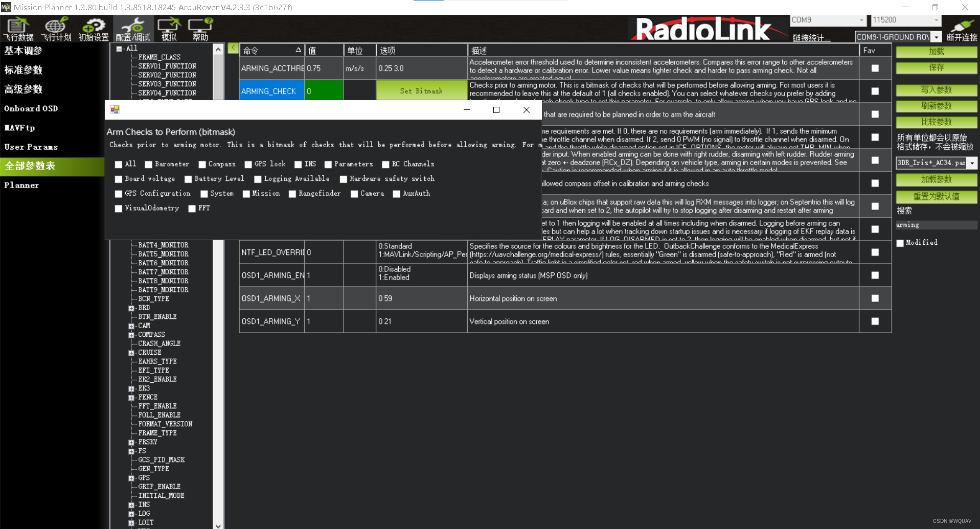
Task: Open the flight data (飞行数据) screen
Action: 18,29
